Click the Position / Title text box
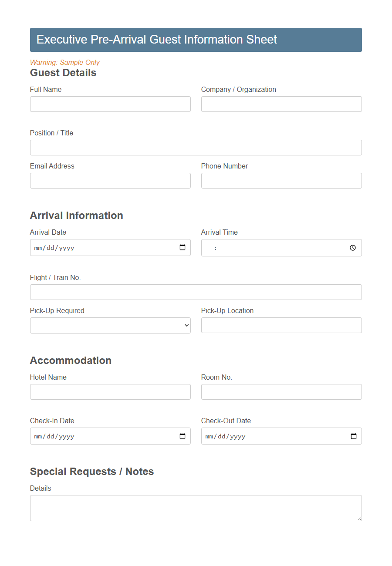The width and height of the screenshot is (392, 566). tap(196, 147)
